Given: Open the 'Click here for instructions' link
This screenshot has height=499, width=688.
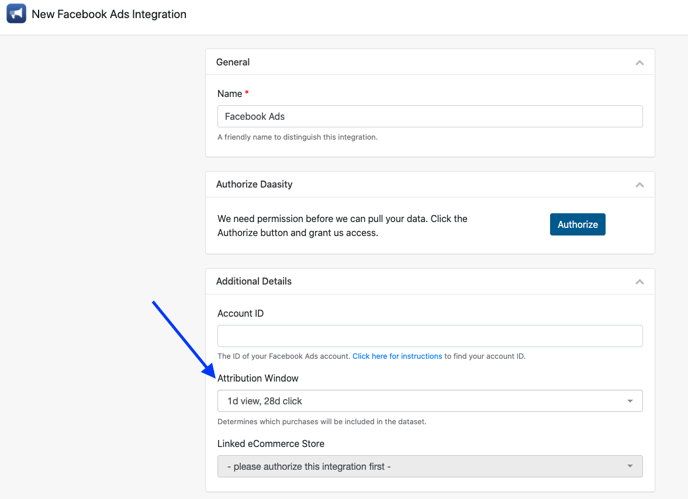Looking at the screenshot, I should (397, 356).
